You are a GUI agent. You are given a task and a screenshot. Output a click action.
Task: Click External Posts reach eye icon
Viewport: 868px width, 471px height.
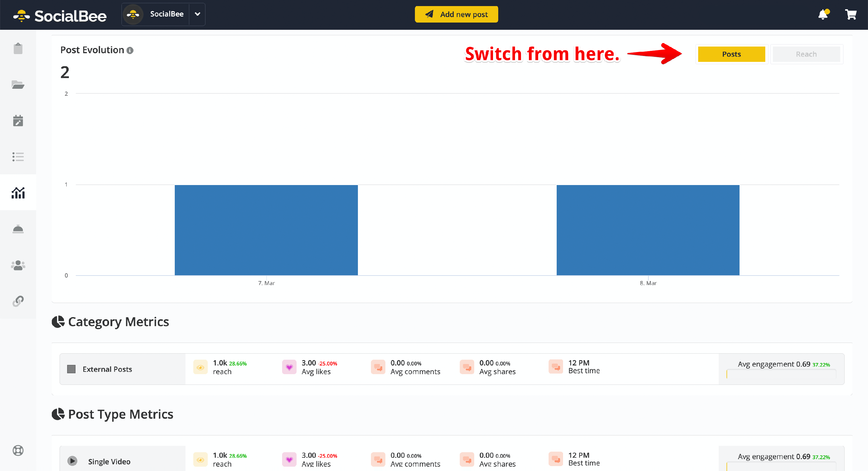[200, 367]
